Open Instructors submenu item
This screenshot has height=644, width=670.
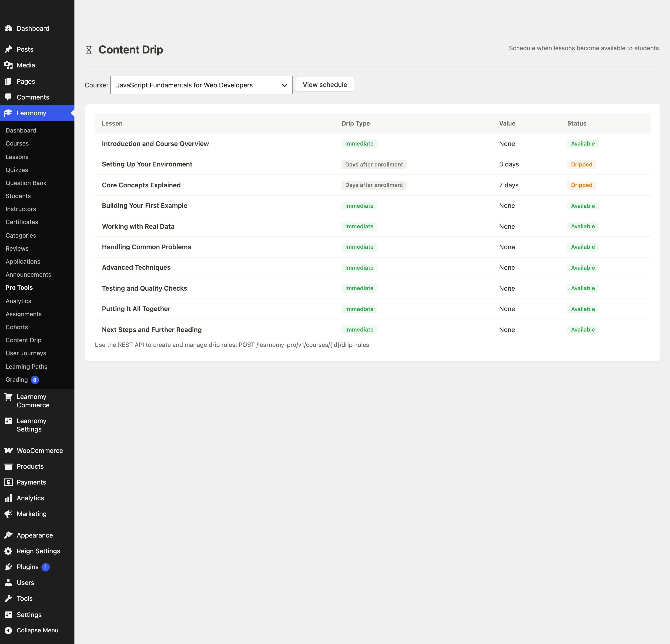pyautogui.click(x=21, y=209)
